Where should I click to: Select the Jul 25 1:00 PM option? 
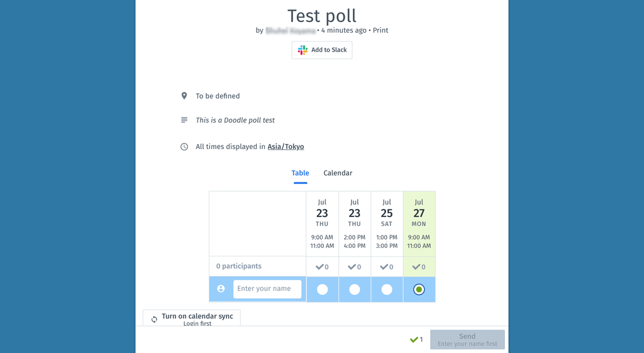point(387,289)
